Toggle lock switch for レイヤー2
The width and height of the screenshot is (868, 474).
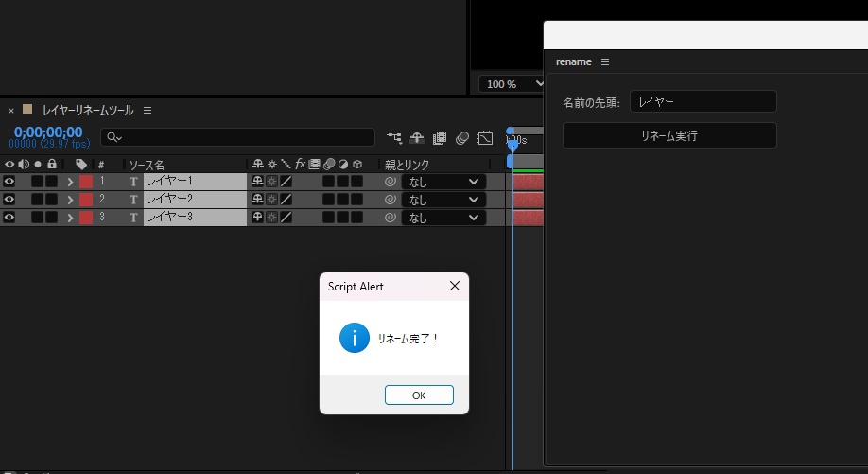click(x=51, y=200)
